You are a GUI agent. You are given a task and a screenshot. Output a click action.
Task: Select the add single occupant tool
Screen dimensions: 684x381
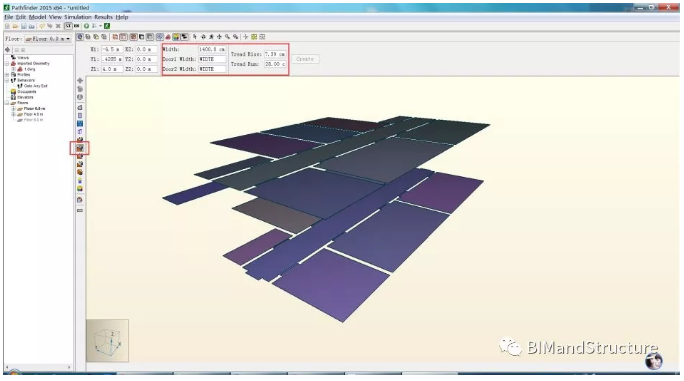coord(80,181)
